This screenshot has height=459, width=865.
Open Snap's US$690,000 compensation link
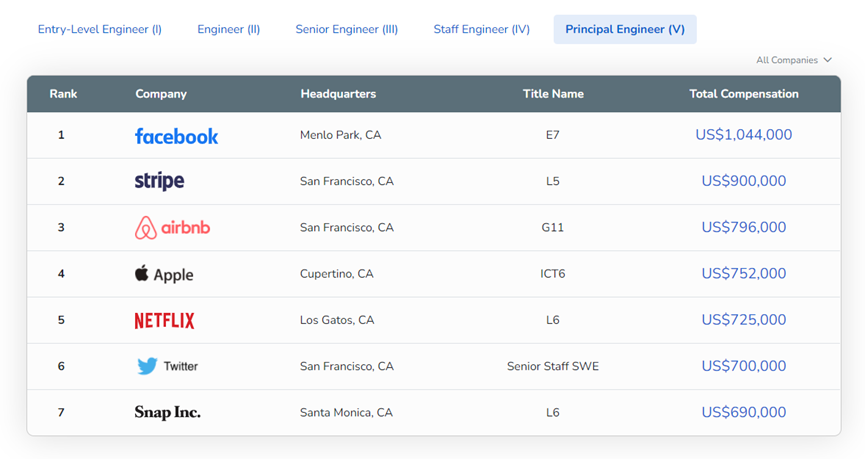[x=744, y=412]
